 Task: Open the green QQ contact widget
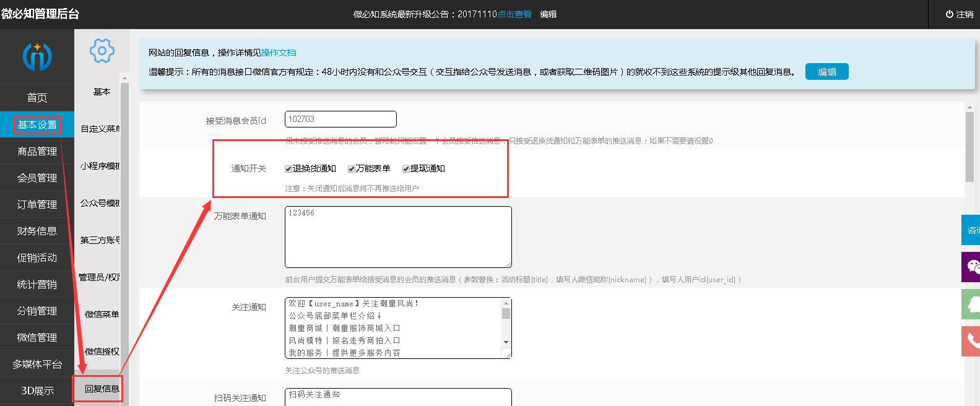coord(971,304)
